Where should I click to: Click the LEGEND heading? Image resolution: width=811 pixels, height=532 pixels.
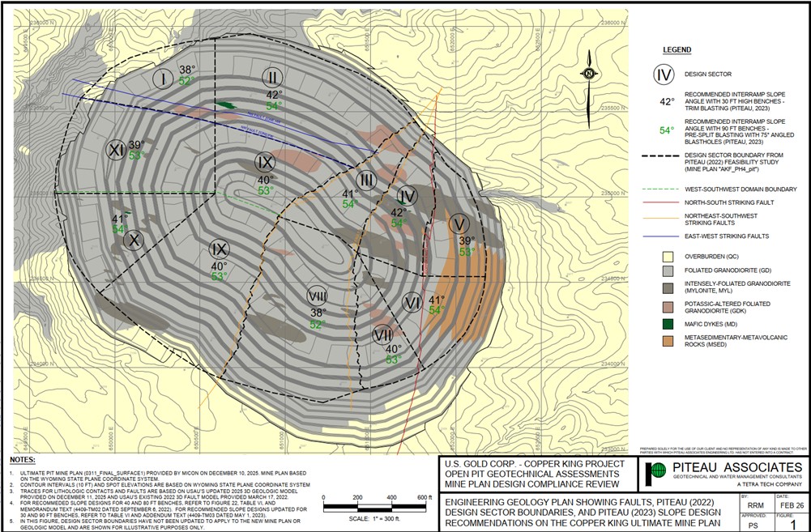click(677, 50)
